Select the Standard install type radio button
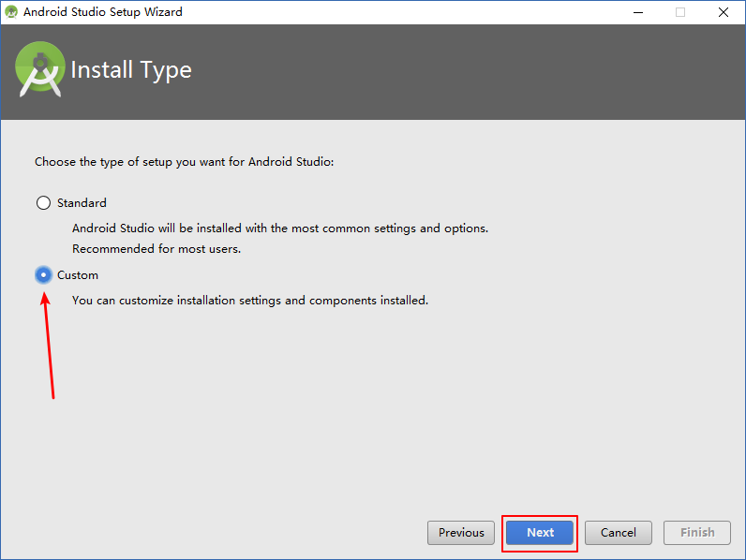This screenshot has width=746, height=560. coord(43,203)
